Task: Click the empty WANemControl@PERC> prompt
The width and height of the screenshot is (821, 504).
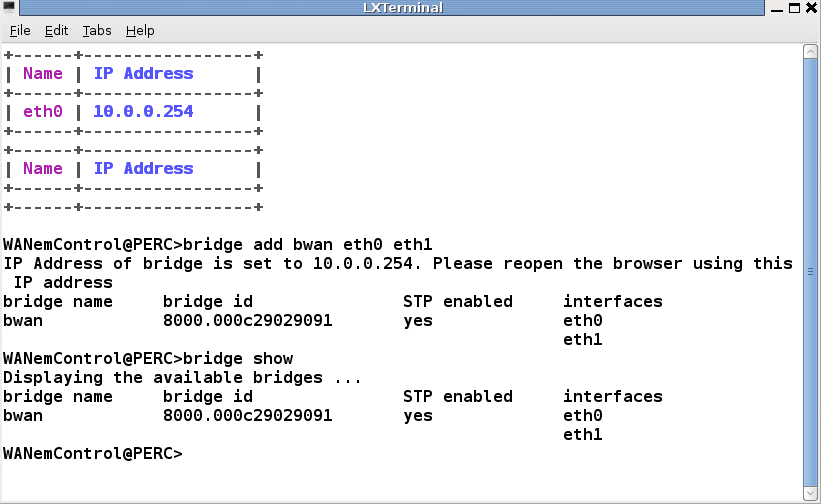Action: tap(93, 453)
